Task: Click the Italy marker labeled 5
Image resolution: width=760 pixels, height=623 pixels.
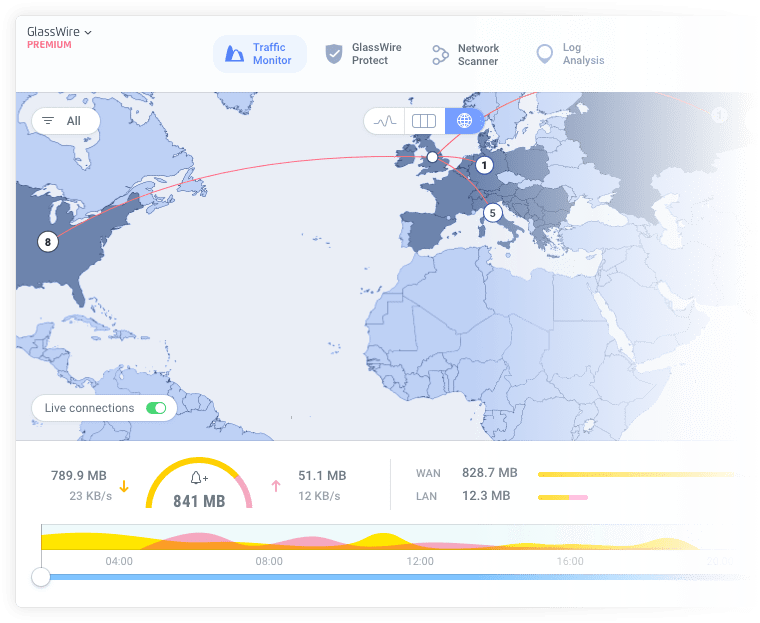Action: pyautogui.click(x=492, y=213)
